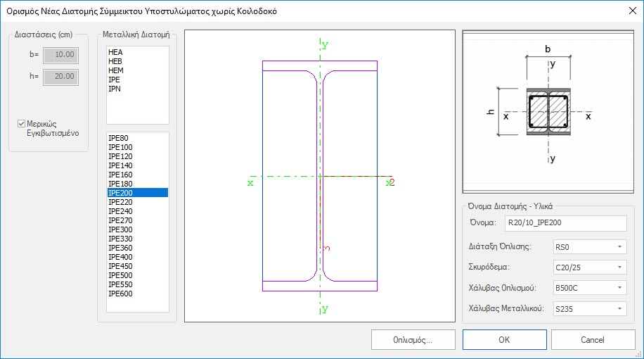644x359 pixels.
Task: Expand the Σκυρόδεμα C20/25 dropdown
Action: [589, 267]
